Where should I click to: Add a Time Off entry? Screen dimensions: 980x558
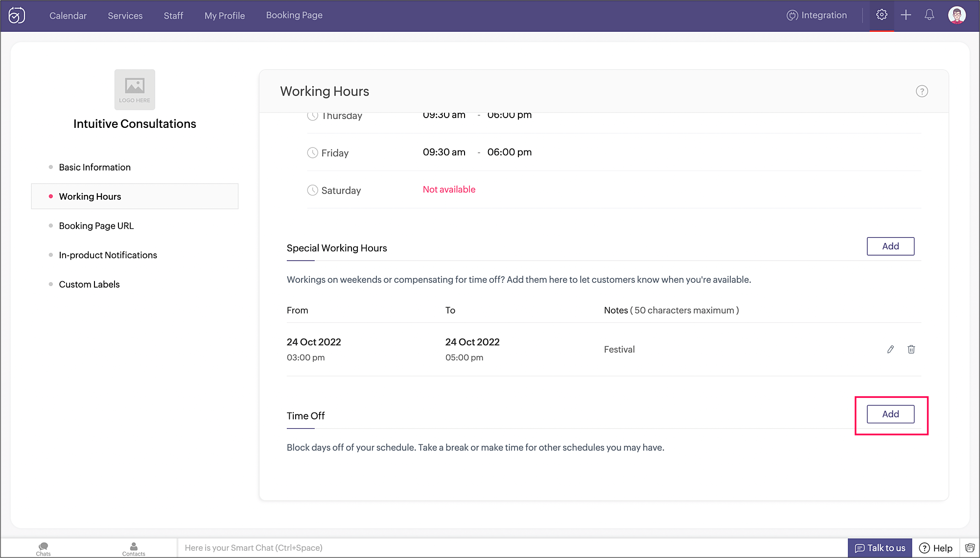890,414
